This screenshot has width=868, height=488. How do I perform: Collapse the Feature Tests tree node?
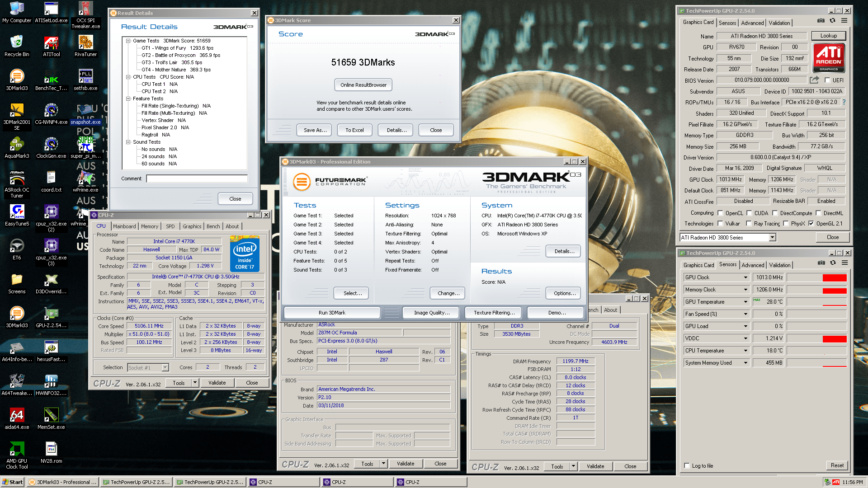128,99
